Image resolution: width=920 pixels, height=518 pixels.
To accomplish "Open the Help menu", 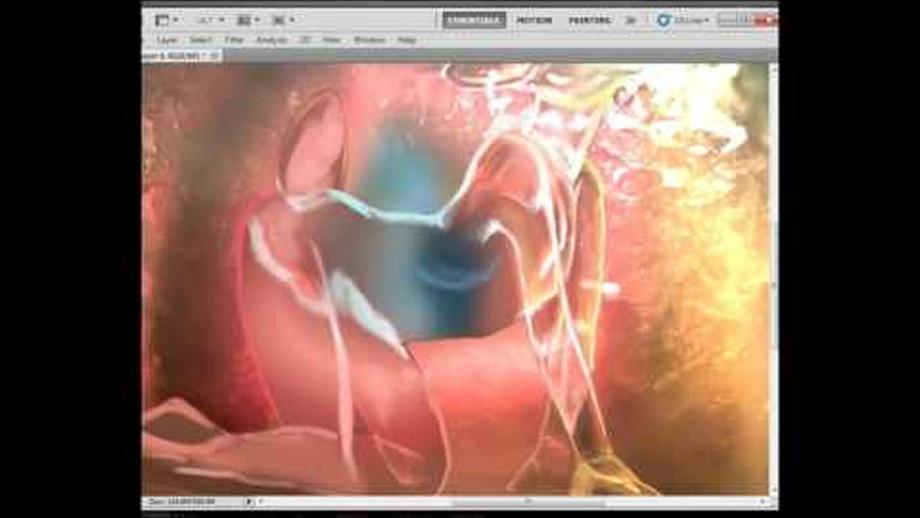I will click(407, 40).
